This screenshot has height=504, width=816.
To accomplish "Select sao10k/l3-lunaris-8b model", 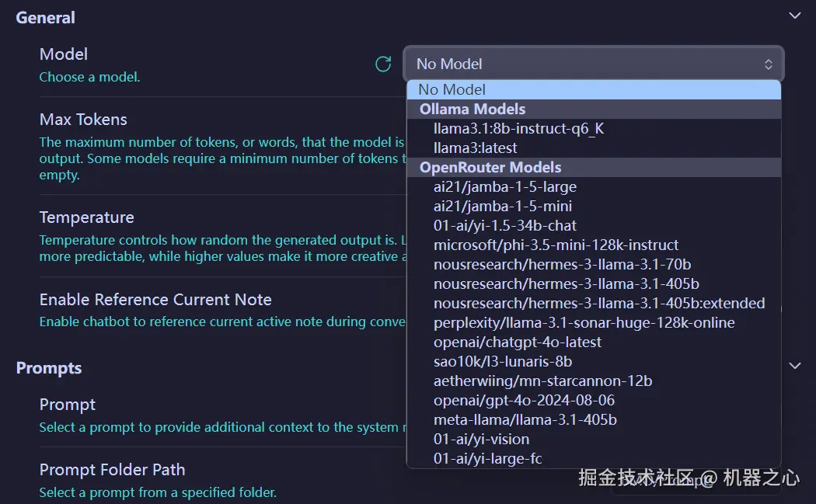I will tap(502, 361).
